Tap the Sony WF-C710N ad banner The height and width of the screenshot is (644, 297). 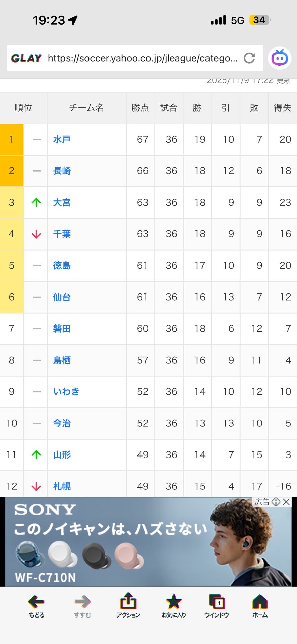click(134, 543)
